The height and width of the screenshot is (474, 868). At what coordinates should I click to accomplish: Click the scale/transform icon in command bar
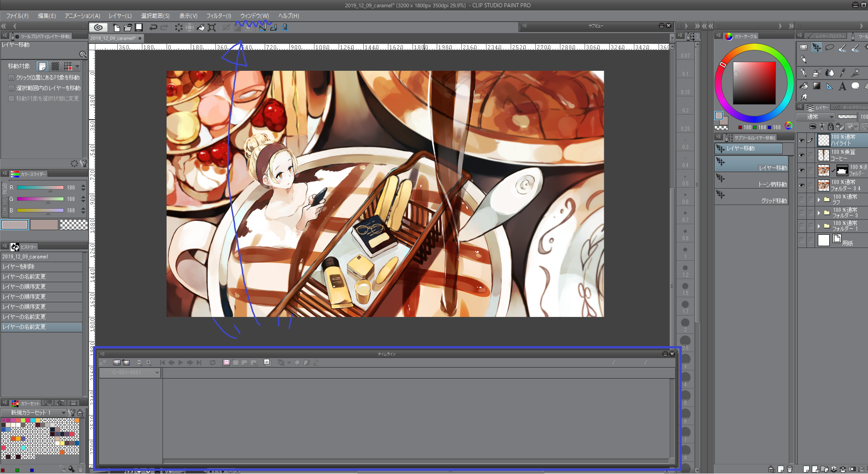click(x=212, y=27)
